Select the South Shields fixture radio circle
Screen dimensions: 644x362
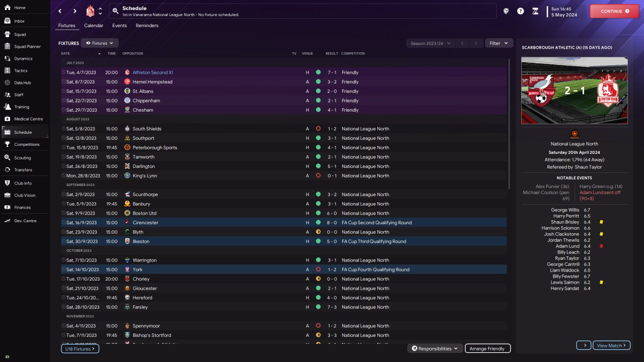[63, 129]
